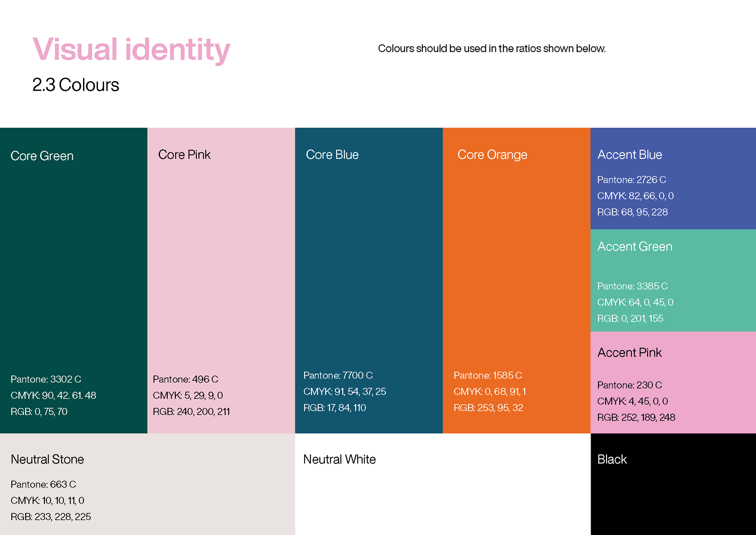Click Pantone 663 C text

pyautogui.click(x=43, y=484)
